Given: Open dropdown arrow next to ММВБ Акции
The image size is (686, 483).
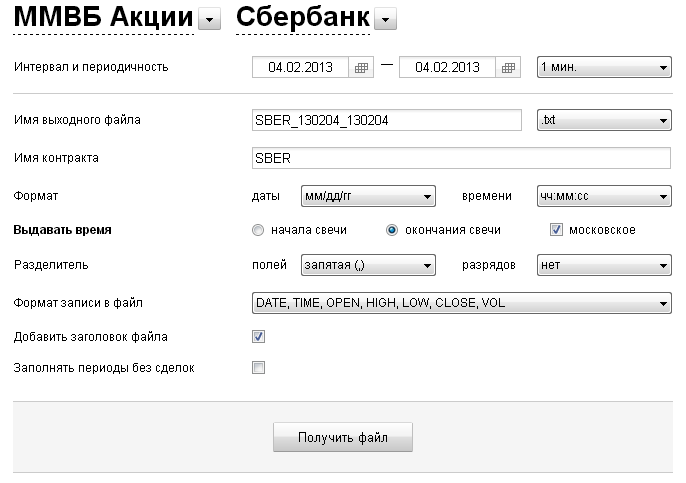Looking at the screenshot, I should click(210, 19).
